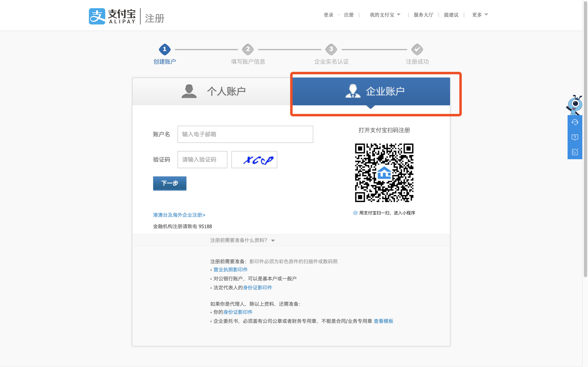Open 查看模板 link
This screenshot has height=367, width=588.
pyautogui.click(x=383, y=321)
